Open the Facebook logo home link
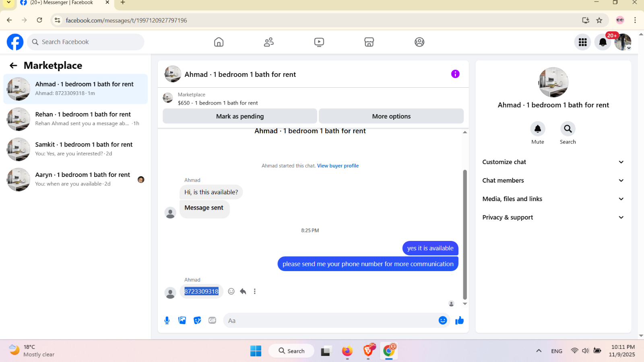This screenshot has height=362, width=644. (15, 42)
